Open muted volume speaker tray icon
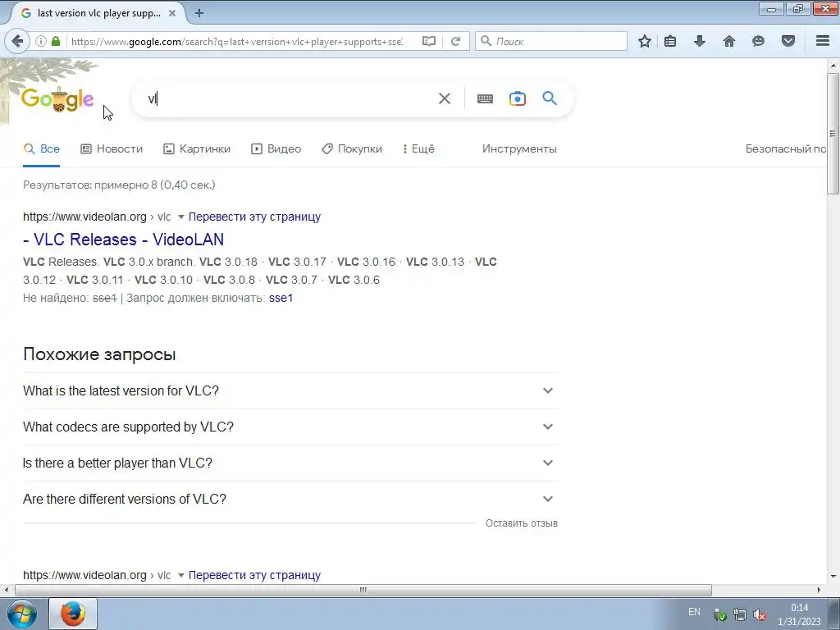840x630 pixels. pos(759,614)
